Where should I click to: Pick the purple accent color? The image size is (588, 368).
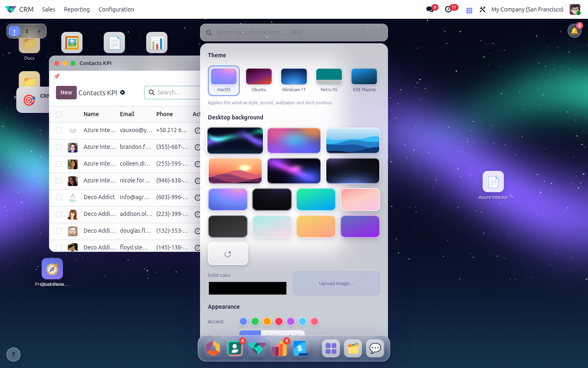(291, 321)
